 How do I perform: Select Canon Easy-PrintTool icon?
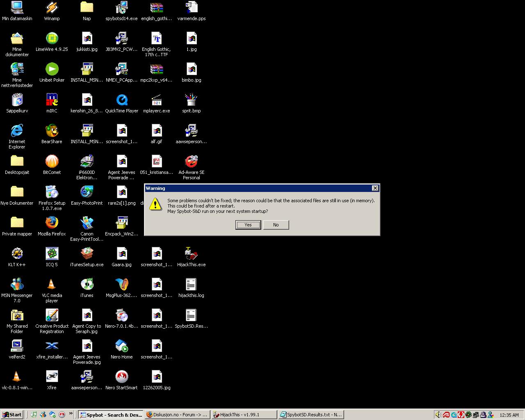[87, 229]
